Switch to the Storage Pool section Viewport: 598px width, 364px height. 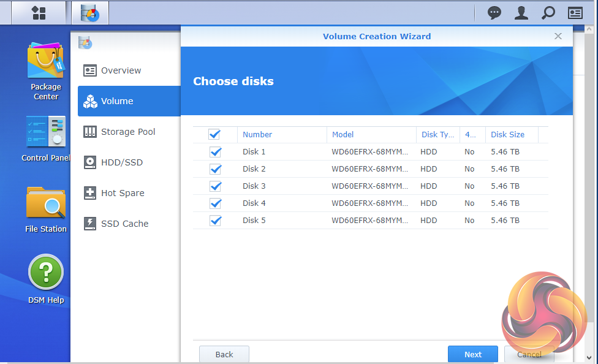pos(128,132)
